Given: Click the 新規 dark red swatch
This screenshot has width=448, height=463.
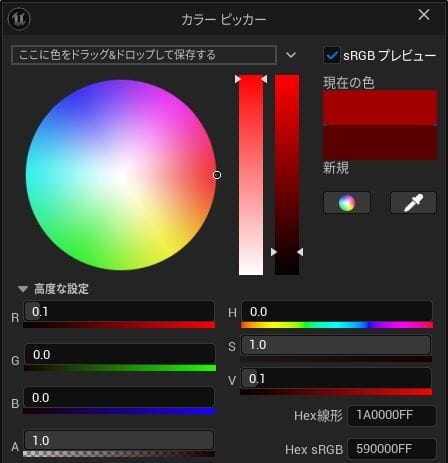Looking at the screenshot, I should (380, 142).
